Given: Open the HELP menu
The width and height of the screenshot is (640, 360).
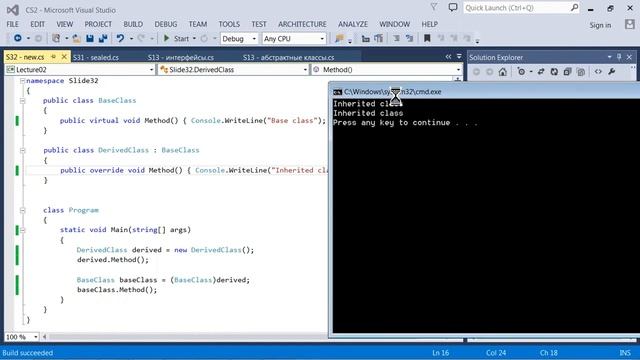Looking at the screenshot, I should 429,24.
